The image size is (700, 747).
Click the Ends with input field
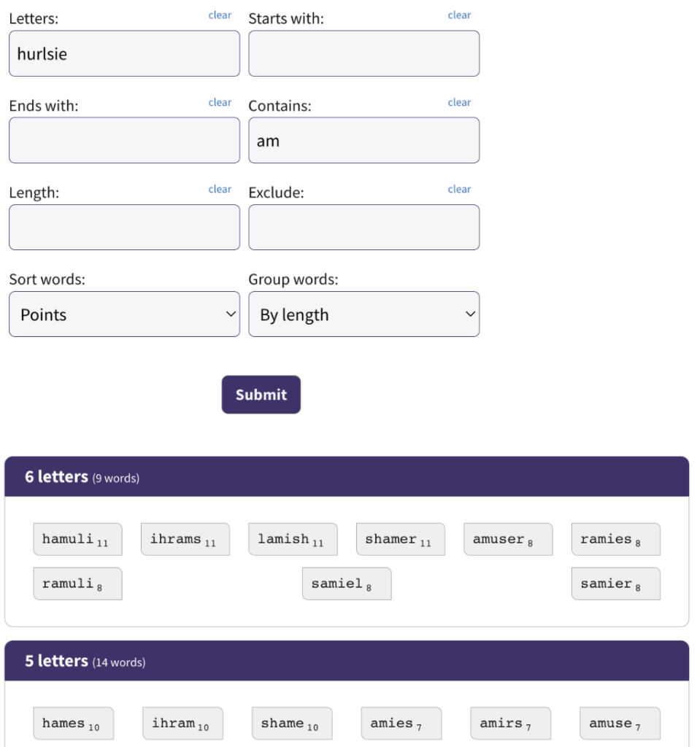coord(124,141)
